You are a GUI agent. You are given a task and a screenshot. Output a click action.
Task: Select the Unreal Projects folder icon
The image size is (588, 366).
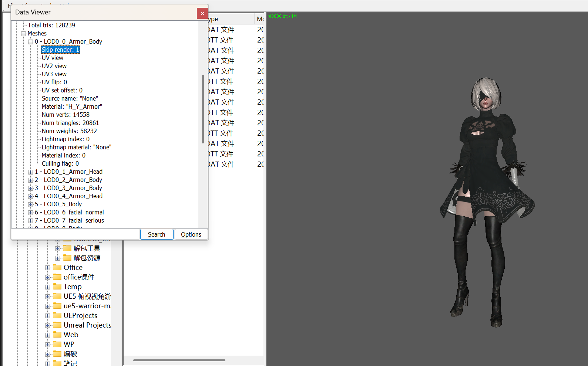pos(57,325)
